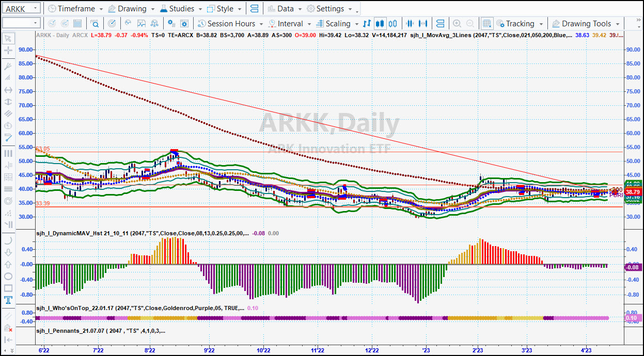
Task: Click the add study wave icon
Action: 128,23
